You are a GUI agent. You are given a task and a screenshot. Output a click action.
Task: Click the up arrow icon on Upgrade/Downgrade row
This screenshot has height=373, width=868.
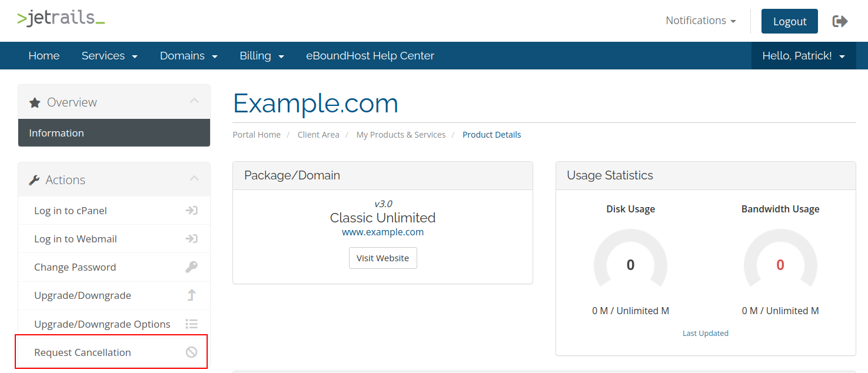tap(191, 295)
